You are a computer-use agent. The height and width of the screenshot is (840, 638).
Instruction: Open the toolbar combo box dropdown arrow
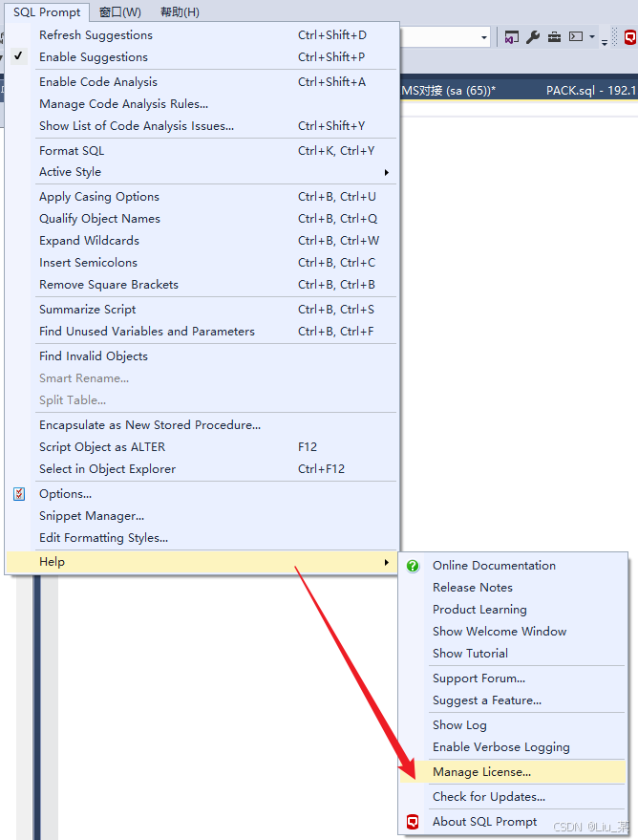point(484,38)
